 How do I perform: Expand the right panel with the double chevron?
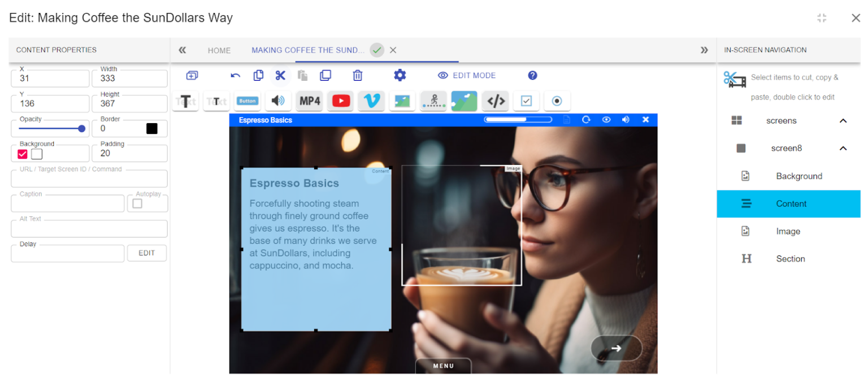tap(704, 50)
